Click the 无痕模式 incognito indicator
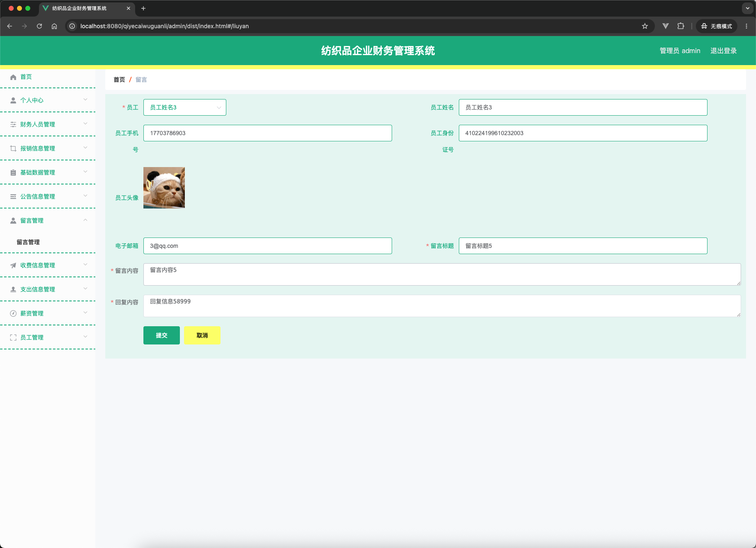This screenshot has height=548, width=756. [717, 26]
